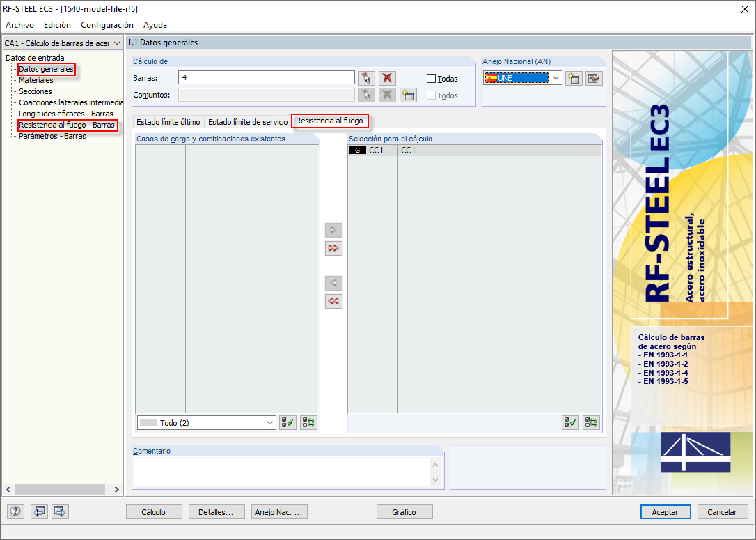Click the Comentario scroll down arrow

click(435, 479)
